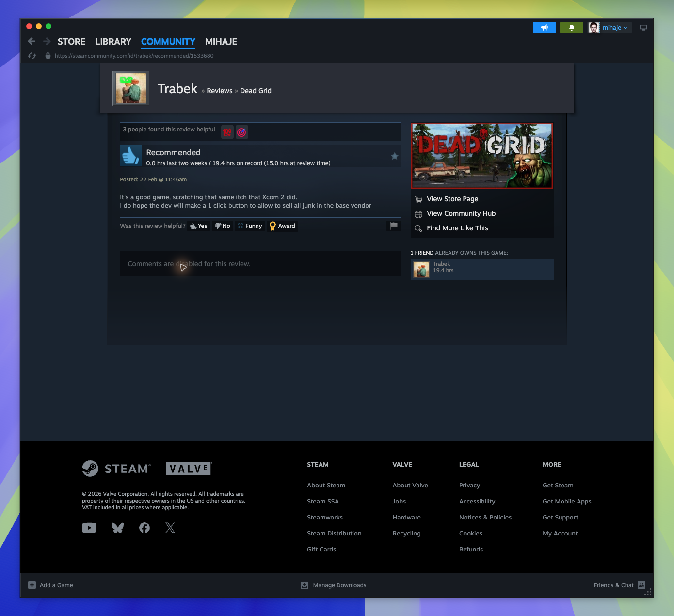Viewport: 674px width, 616px height.
Task: Go forward with the forward arrow
Action: click(x=47, y=42)
